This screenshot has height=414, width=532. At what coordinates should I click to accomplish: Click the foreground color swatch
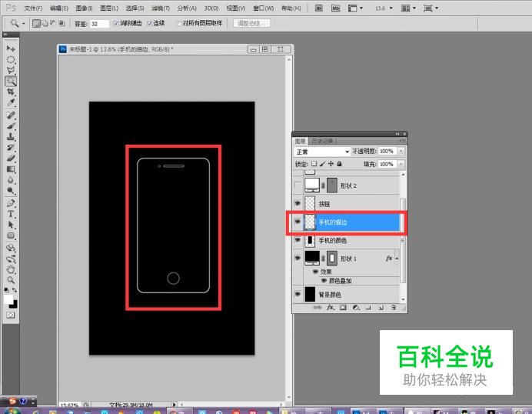tap(8, 299)
